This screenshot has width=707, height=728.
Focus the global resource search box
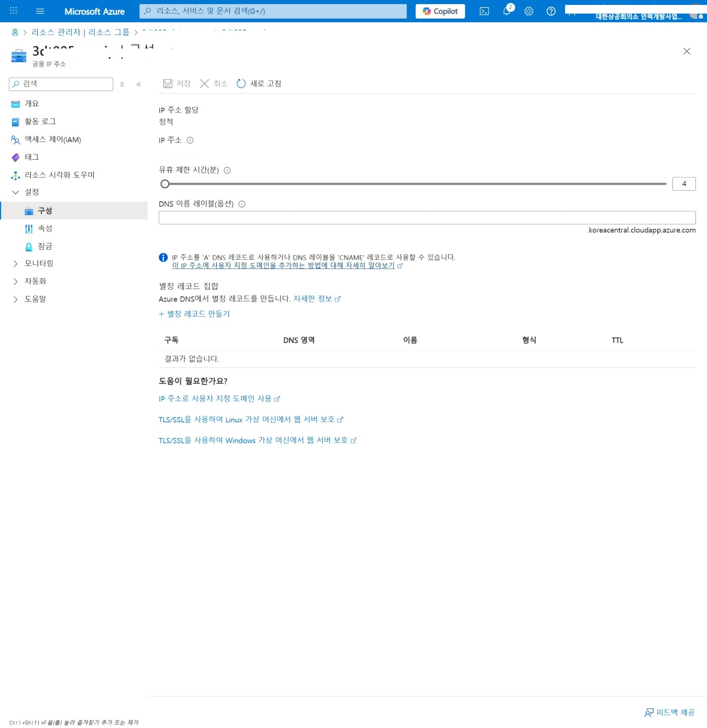pyautogui.click(x=273, y=11)
